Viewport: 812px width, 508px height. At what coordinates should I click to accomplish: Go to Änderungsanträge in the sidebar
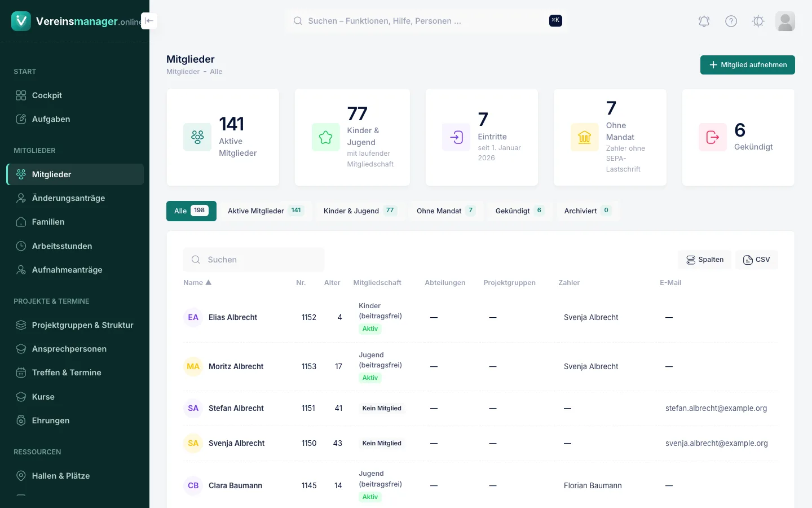click(x=75, y=198)
